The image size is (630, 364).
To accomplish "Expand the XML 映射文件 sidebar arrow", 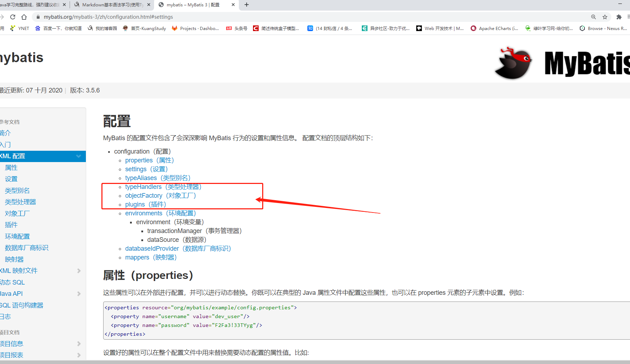I will [79, 271].
